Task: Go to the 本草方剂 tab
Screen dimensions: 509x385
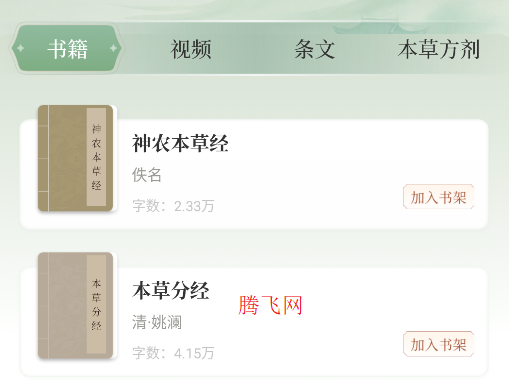Action: tap(439, 49)
